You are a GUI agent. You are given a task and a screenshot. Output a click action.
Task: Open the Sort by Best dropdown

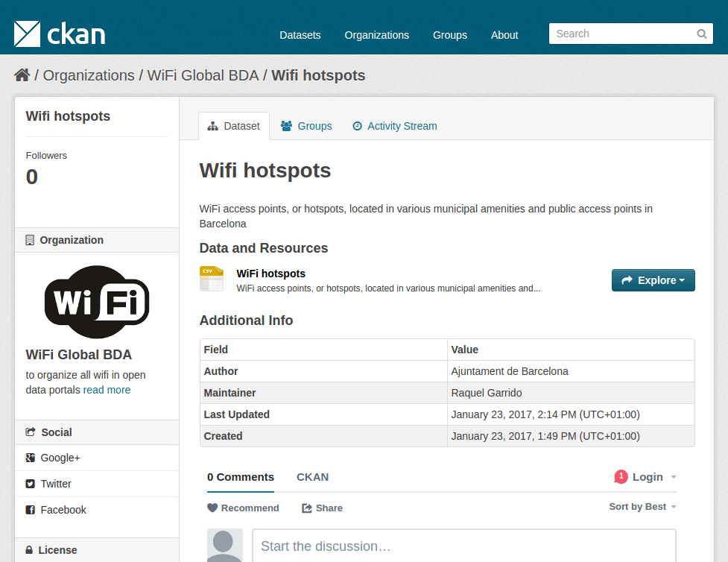click(642, 507)
